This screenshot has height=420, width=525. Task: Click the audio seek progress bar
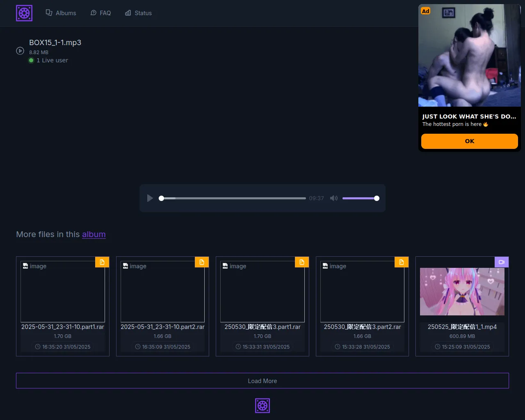234,198
